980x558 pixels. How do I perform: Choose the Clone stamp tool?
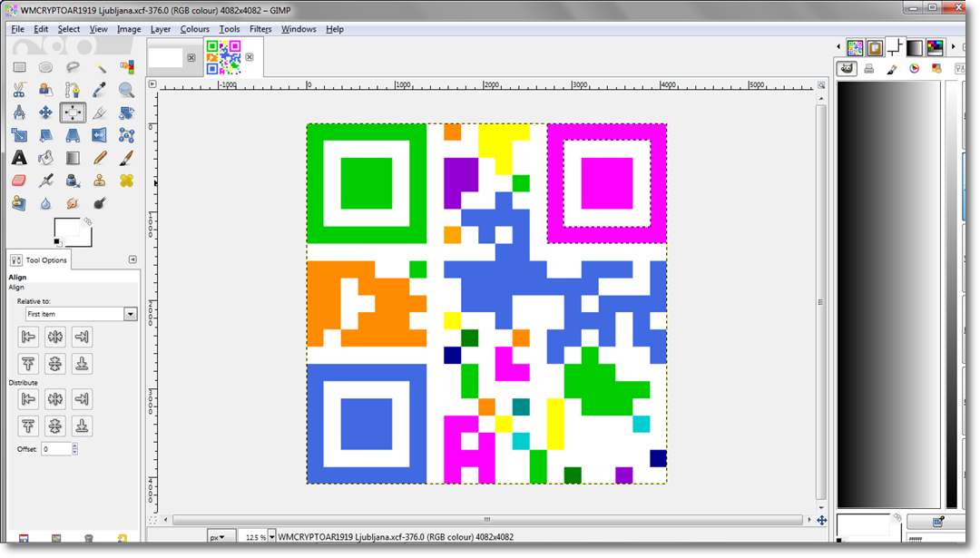point(100,181)
